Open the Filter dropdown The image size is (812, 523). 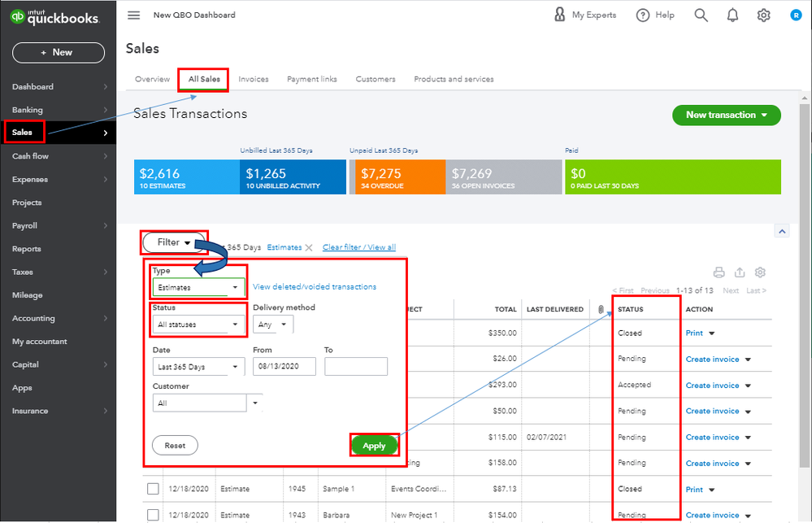click(x=174, y=242)
